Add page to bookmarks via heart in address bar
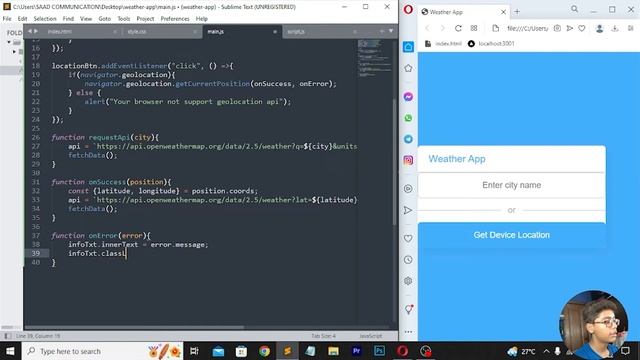This screenshot has width=640, height=360. 582,28
